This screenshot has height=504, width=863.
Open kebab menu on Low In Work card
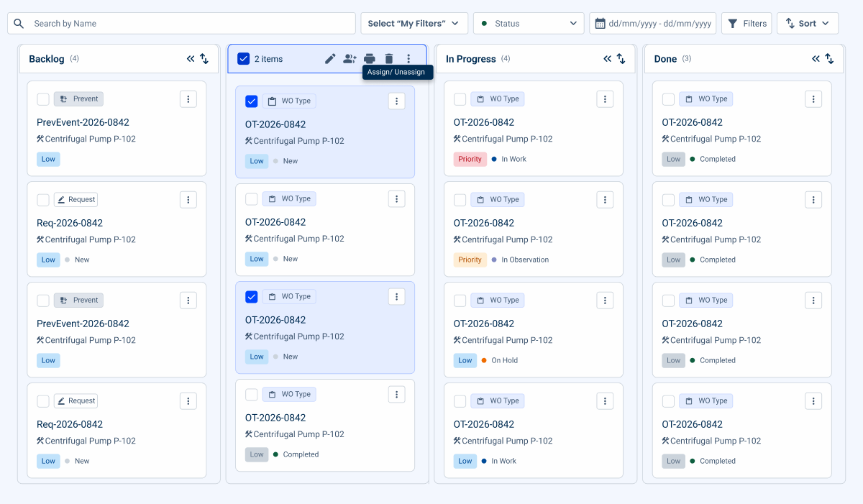(x=605, y=401)
